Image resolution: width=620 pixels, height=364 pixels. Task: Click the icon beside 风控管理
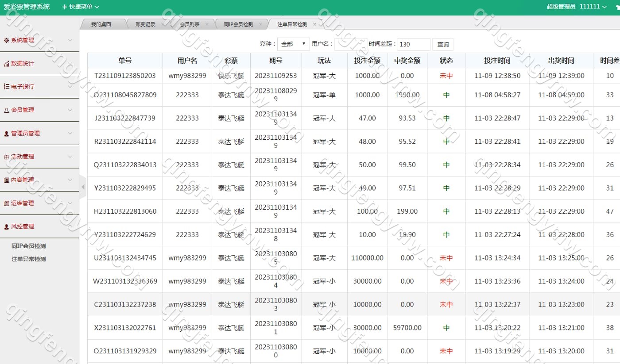click(6, 227)
